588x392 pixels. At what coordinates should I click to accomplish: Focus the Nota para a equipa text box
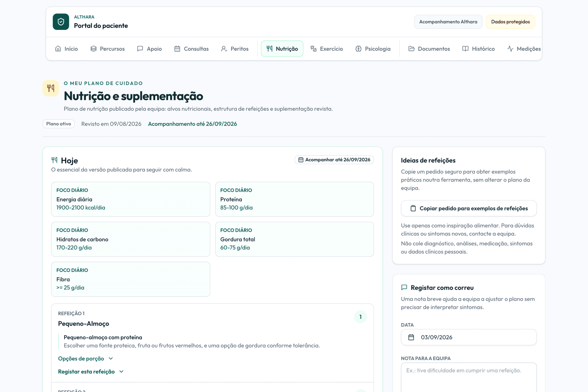tap(469, 377)
